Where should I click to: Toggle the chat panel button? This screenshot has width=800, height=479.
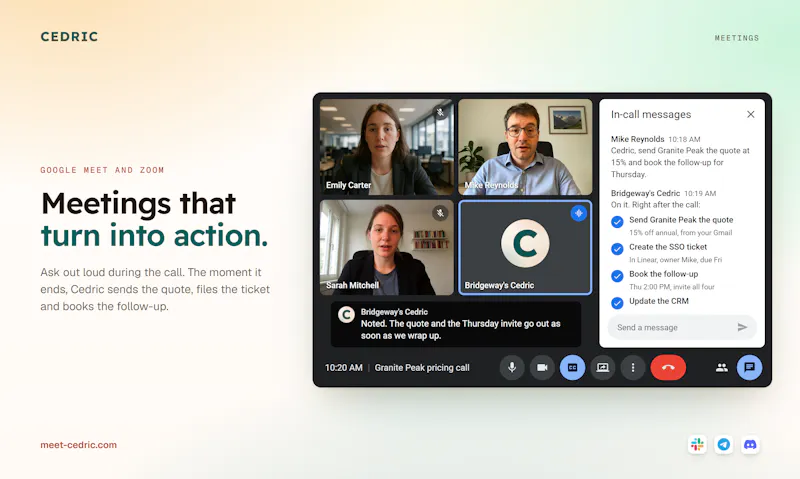tap(749, 367)
